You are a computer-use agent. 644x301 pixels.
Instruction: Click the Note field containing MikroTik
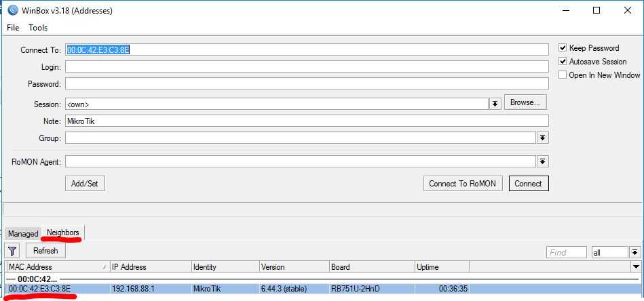click(x=307, y=121)
